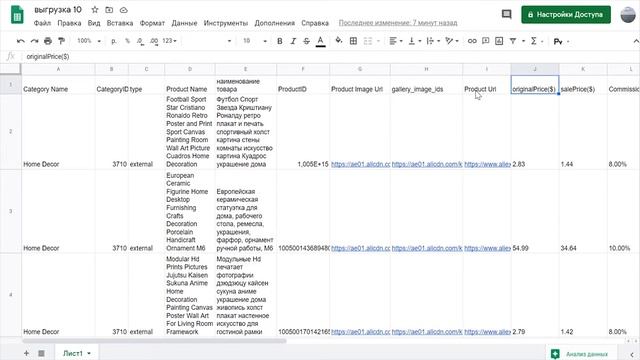640x360 pixels.
Task: Open the font size 10 dropdown
Action: click(x=255, y=41)
